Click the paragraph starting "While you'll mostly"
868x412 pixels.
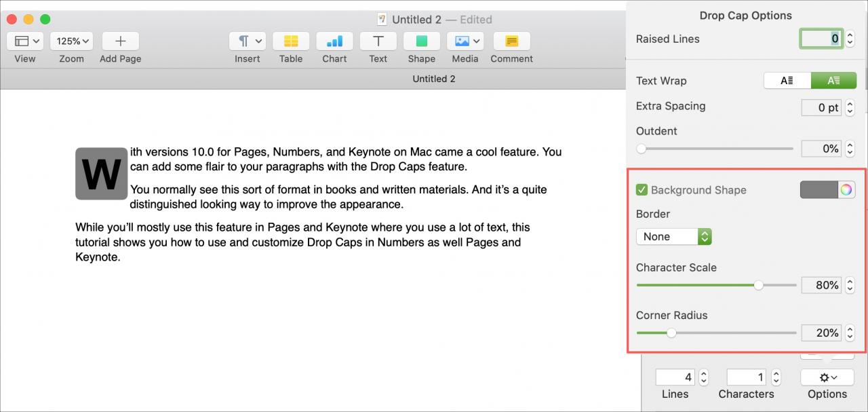click(x=302, y=242)
